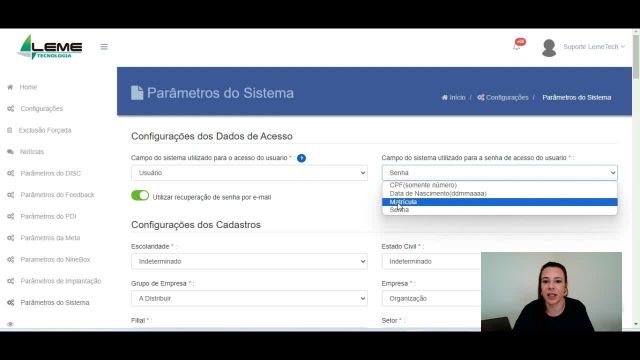This screenshot has width=640, height=360.
Task: Open Parâmetros do Feedback
Action: pyautogui.click(x=57, y=195)
